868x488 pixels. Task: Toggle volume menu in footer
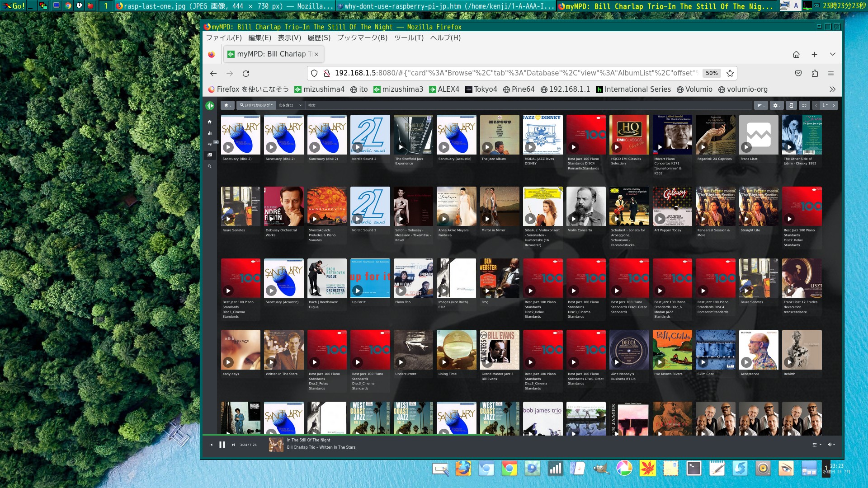pyautogui.click(x=830, y=445)
